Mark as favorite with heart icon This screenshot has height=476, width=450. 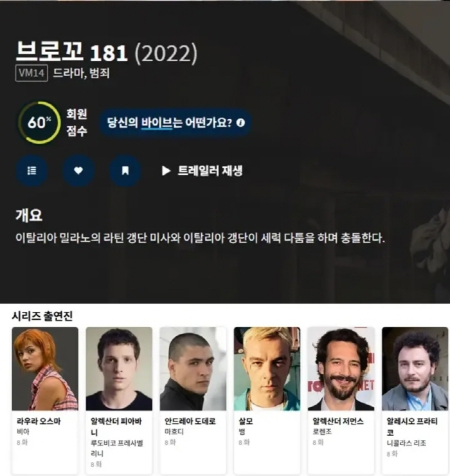click(x=78, y=170)
